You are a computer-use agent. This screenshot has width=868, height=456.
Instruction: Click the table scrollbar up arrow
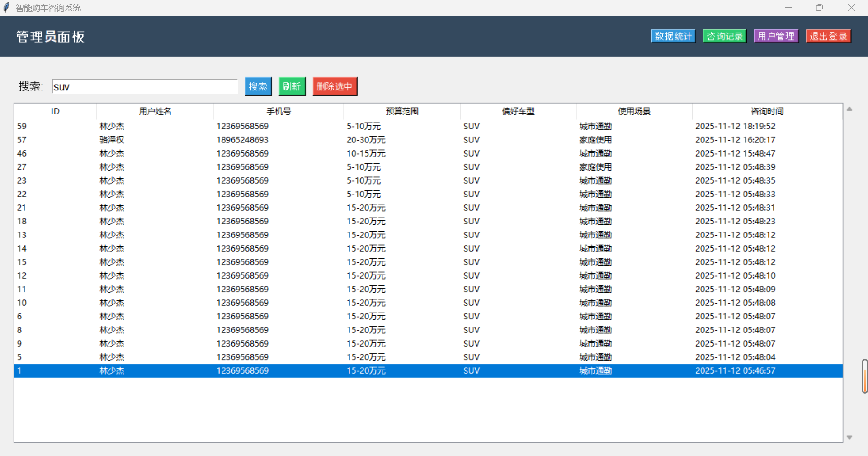coord(849,109)
